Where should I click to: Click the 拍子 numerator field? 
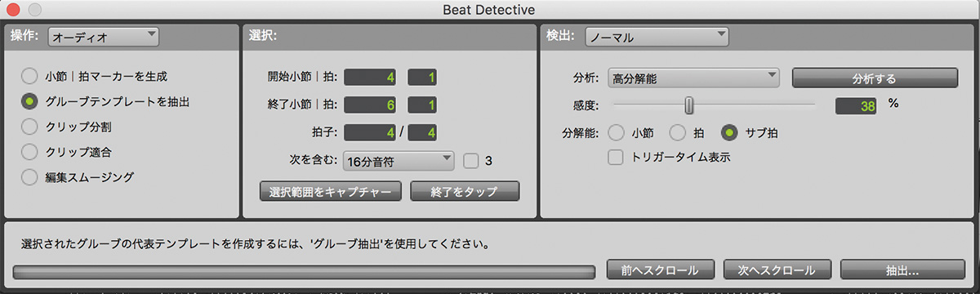pos(371,132)
